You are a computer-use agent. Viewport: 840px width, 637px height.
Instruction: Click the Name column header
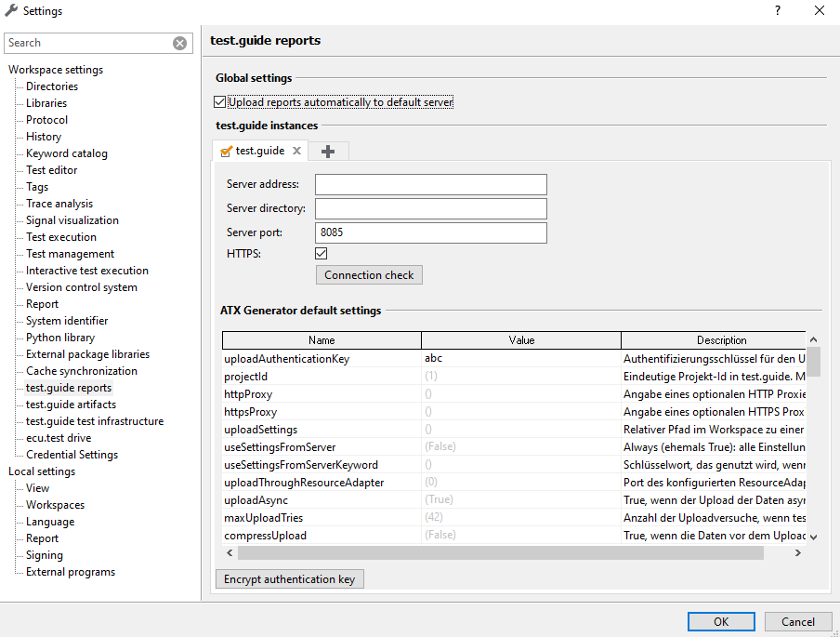pyautogui.click(x=322, y=340)
